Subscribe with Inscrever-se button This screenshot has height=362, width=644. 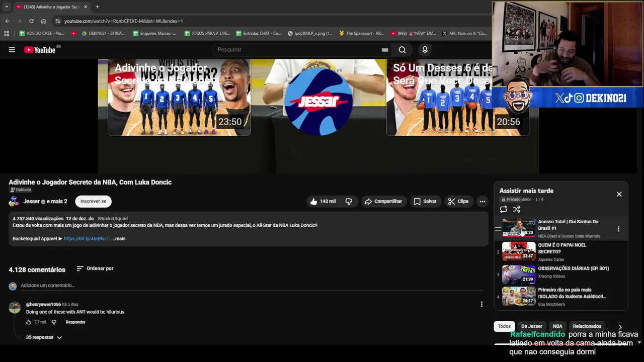point(93,201)
